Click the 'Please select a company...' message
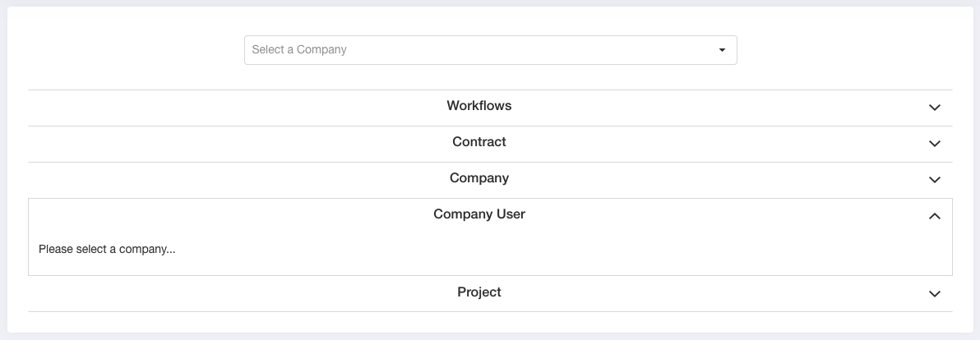Image resolution: width=980 pixels, height=340 pixels. [x=107, y=250]
